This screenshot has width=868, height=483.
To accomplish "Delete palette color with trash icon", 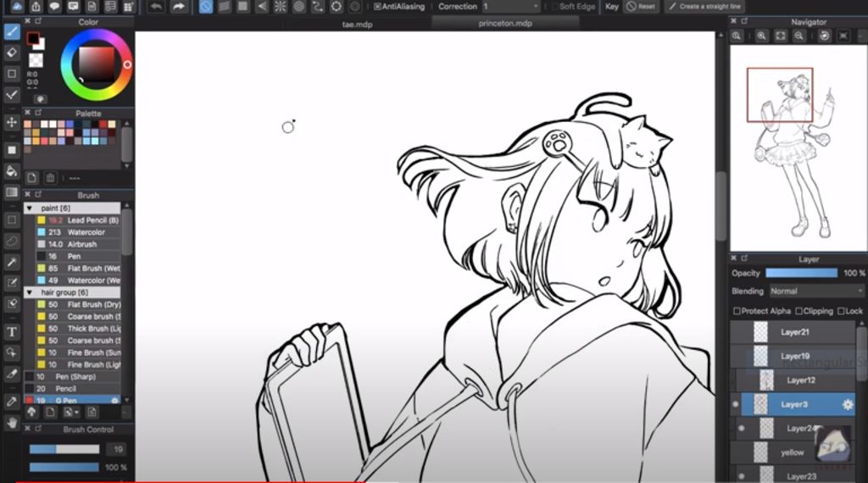I will pyautogui.click(x=50, y=178).
